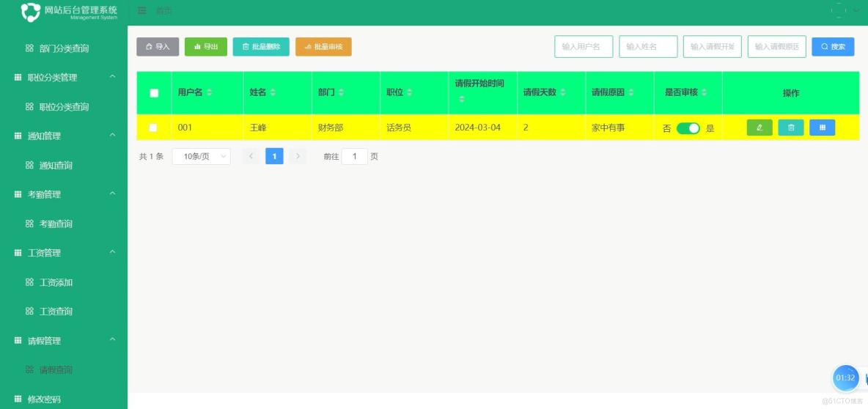The height and width of the screenshot is (409, 868).
Task: Collapse the 工资管理 menu group
Action: click(112, 252)
